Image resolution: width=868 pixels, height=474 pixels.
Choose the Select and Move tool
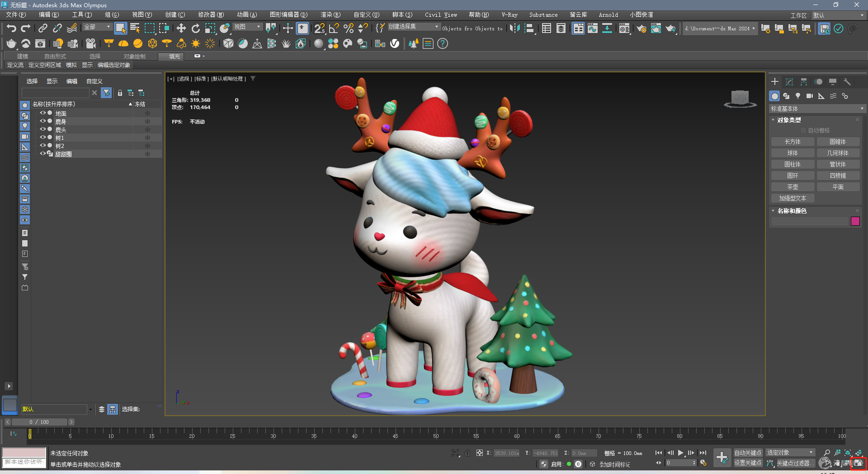pos(181,28)
